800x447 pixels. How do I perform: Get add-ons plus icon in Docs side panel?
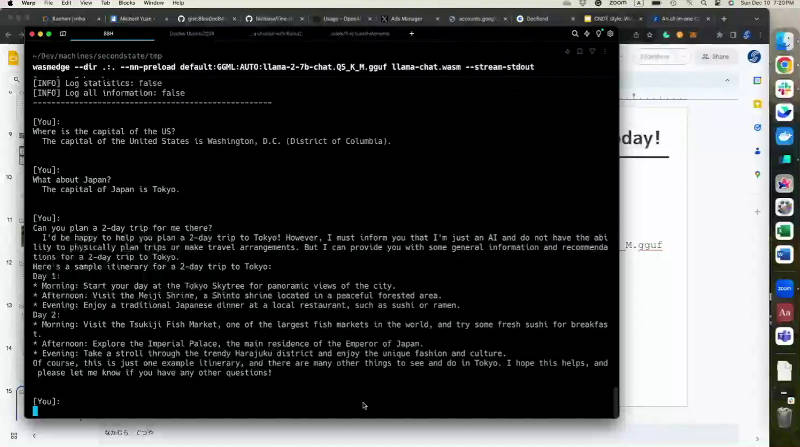758,212
